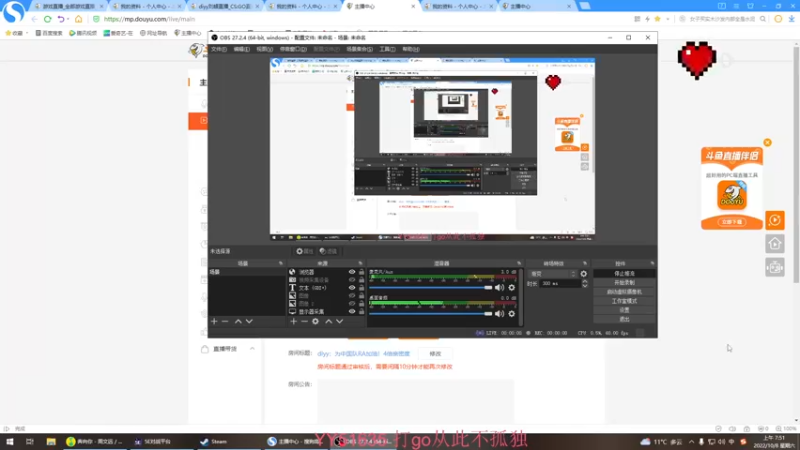
Task: Open the 编辑(E) menu in OBS
Action: (x=241, y=49)
